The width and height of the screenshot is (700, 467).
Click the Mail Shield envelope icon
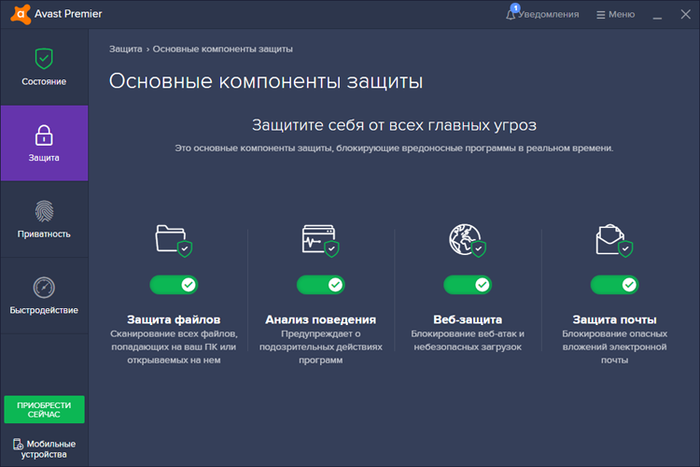pyautogui.click(x=613, y=240)
